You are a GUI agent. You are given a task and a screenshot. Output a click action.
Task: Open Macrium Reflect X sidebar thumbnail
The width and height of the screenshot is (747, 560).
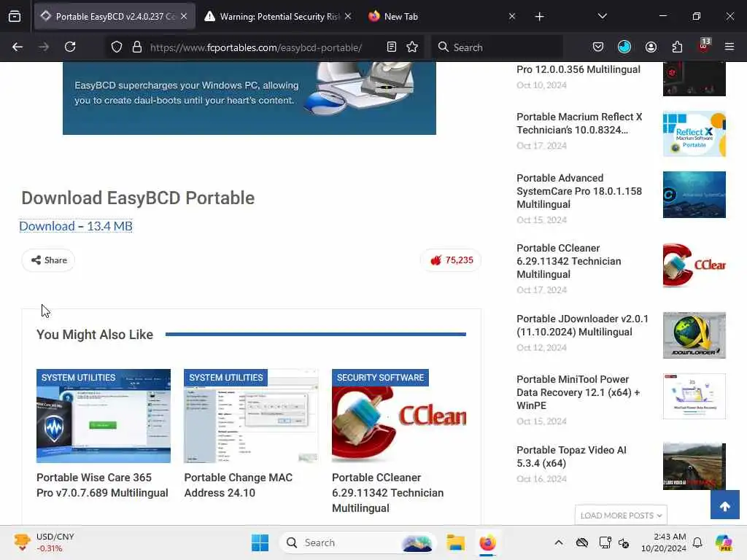[694, 134]
